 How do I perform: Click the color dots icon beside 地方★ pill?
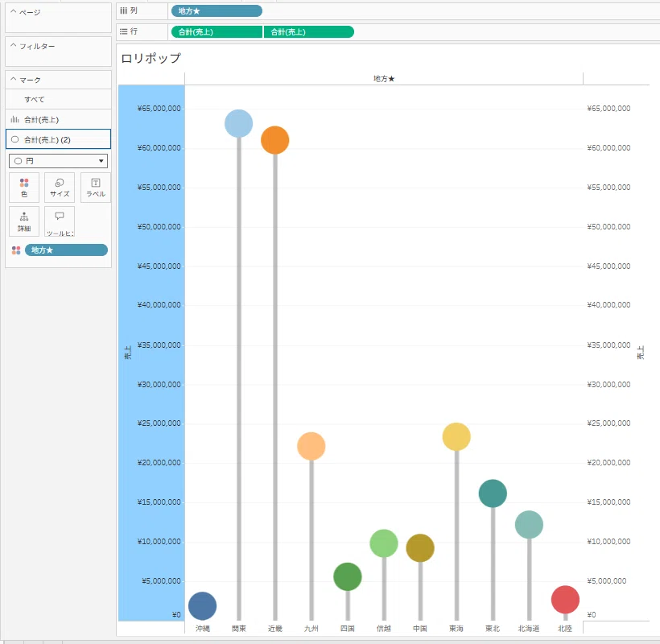(16, 250)
